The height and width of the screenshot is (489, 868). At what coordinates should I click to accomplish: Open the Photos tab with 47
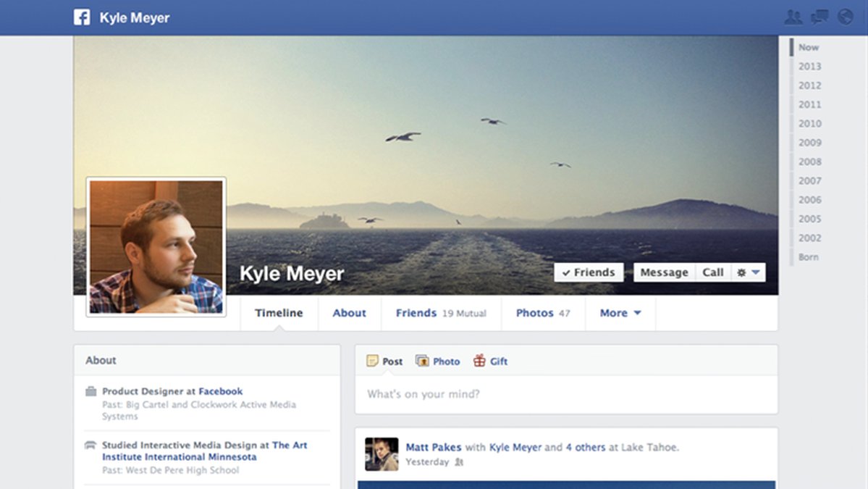(x=543, y=313)
